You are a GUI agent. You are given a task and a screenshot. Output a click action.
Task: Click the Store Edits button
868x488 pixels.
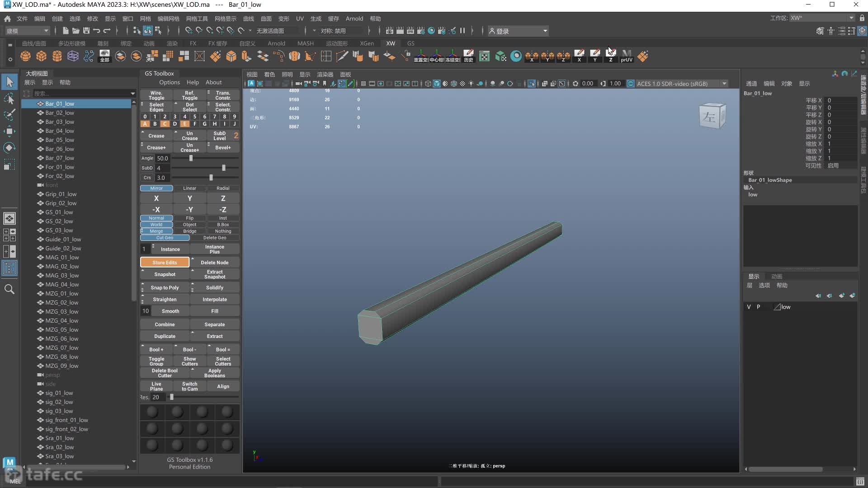click(165, 263)
